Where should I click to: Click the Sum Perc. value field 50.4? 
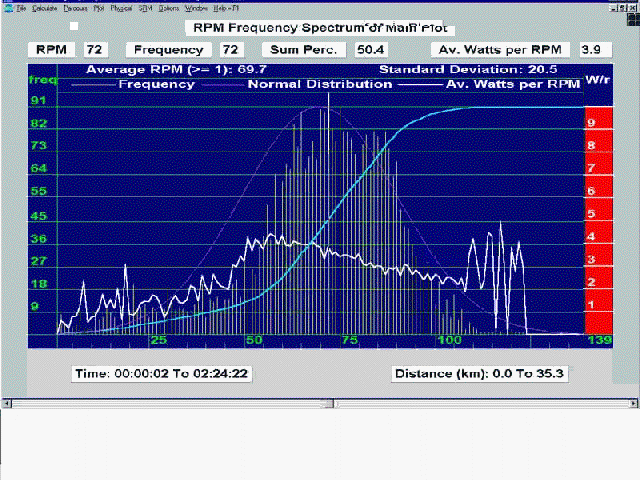pos(371,50)
